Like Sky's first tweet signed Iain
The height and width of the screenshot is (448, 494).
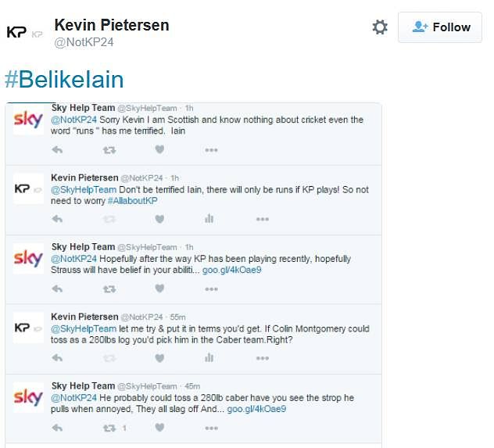pyautogui.click(x=159, y=149)
